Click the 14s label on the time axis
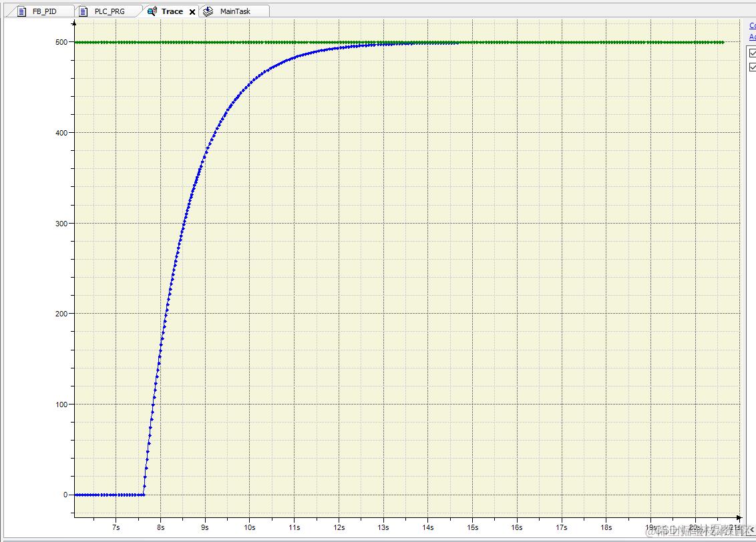 pyautogui.click(x=427, y=527)
